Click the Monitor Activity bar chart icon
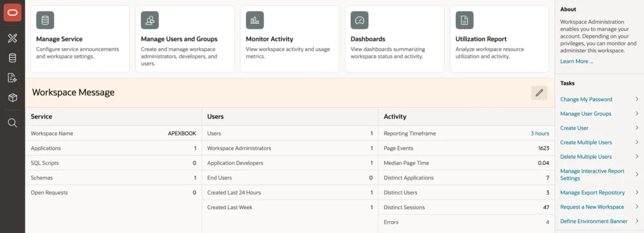This screenshot has height=233, width=644. click(x=255, y=20)
